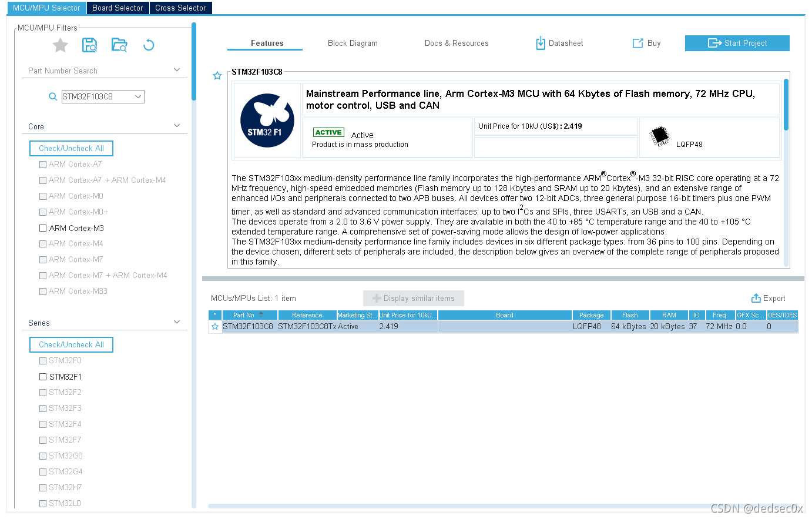812x519 pixels.
Task: Sort list by Part No column
Action: tap(250, 315)
